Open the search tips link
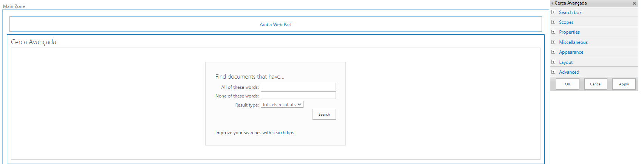 [x=283, y=133]
